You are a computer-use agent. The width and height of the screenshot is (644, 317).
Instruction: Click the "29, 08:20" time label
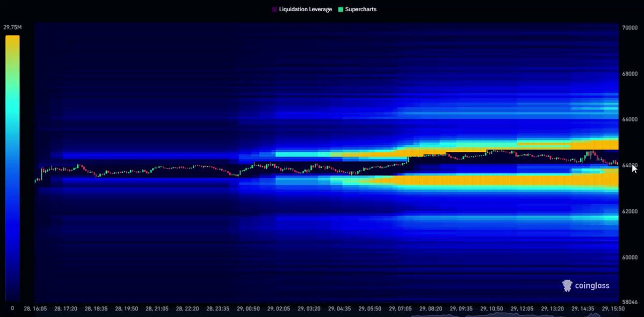tap(431, 308)
